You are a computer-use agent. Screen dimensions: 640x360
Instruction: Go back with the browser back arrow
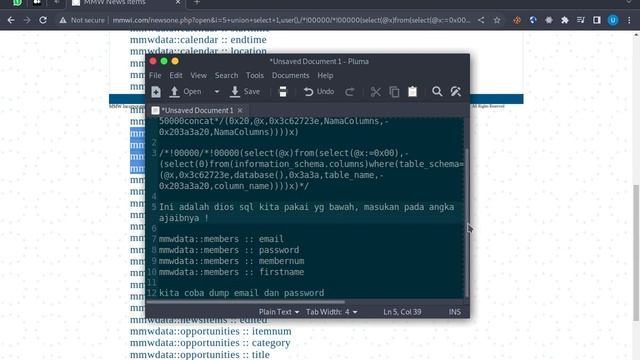point(11,20)
